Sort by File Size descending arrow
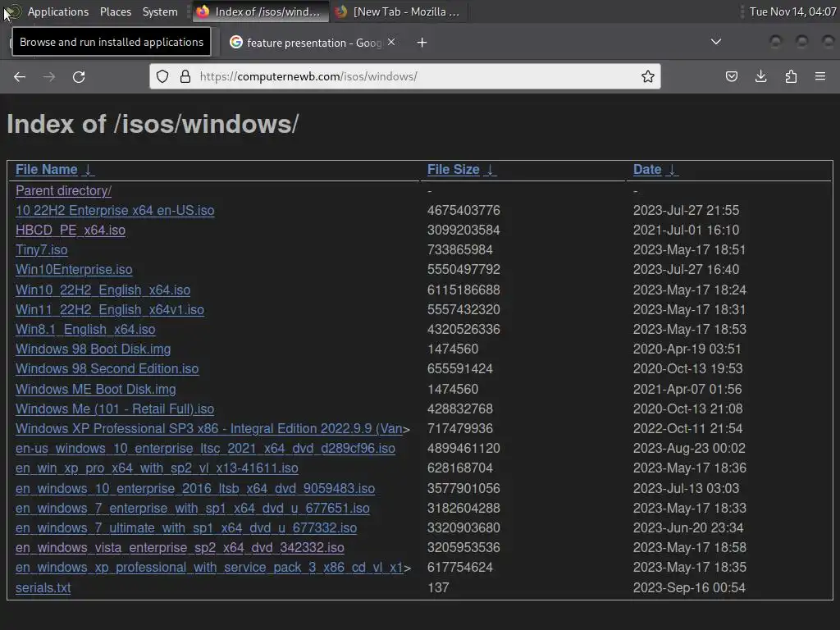This screenshot has height=630, width=840. (x=490, y=170)
